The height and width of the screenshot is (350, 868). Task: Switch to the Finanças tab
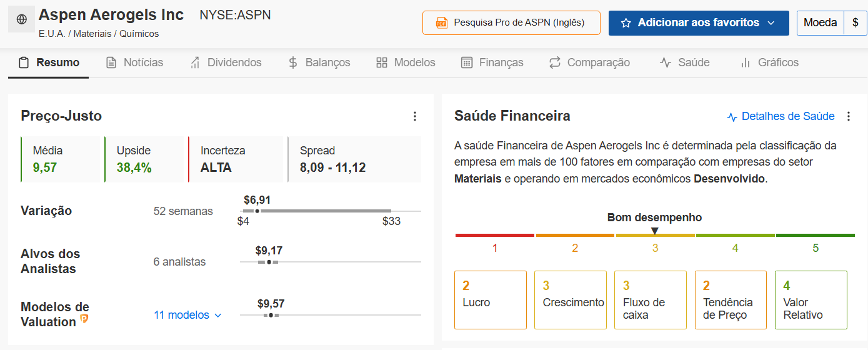click(x=492, y=62)
